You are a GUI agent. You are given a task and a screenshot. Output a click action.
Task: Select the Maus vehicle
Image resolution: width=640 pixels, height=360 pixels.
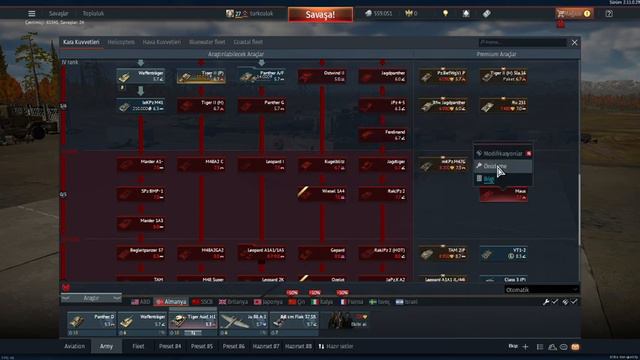(504, 194)
